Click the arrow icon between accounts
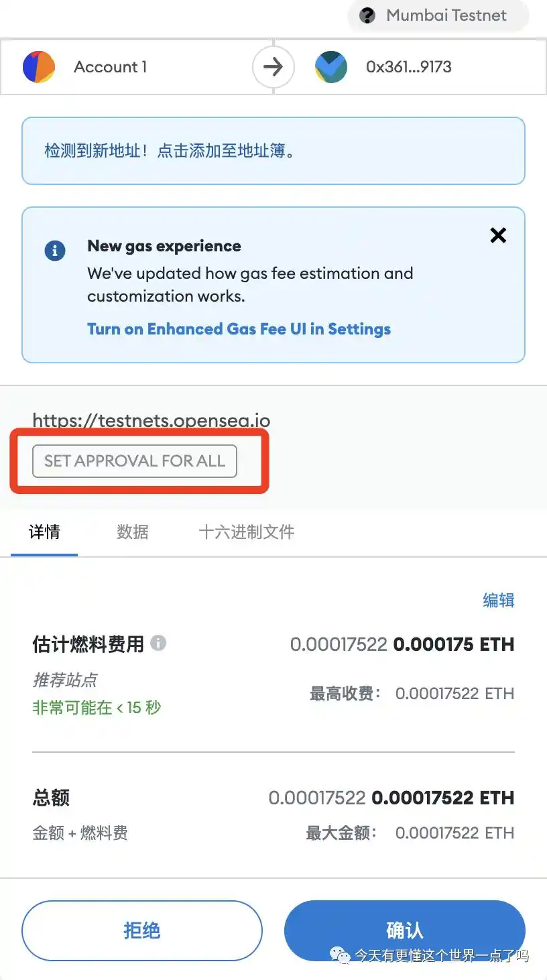This screenshot has height=980, width=547. pyautogui.click(x=273, y=67)
